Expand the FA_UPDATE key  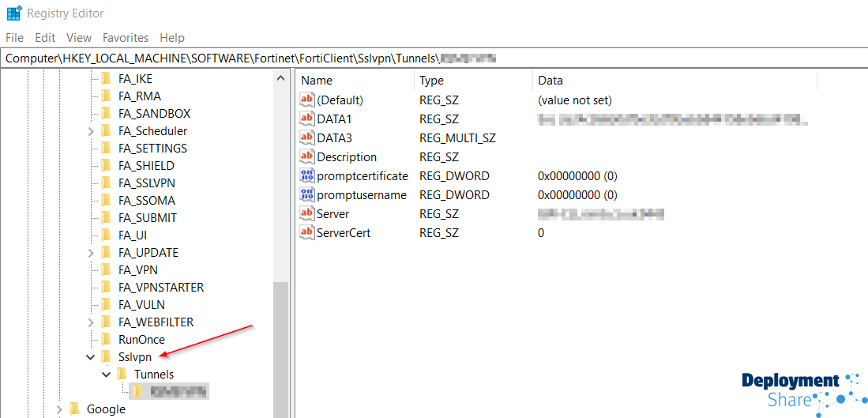[x=91, y=253]
